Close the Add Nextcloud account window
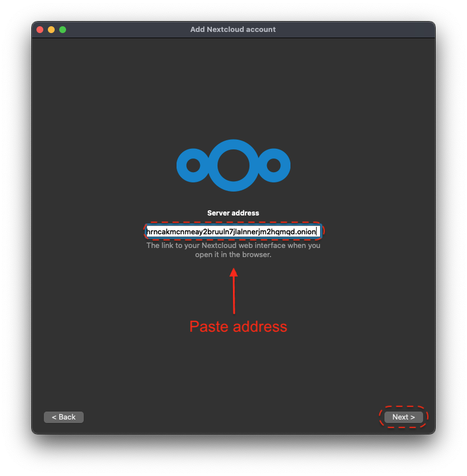 point(40,30)
